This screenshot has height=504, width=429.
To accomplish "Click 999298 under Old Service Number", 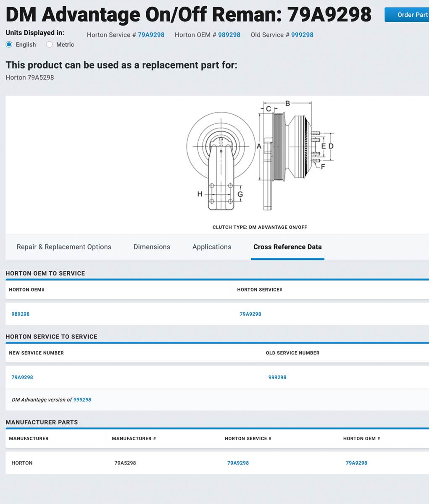I will point(277,378).
